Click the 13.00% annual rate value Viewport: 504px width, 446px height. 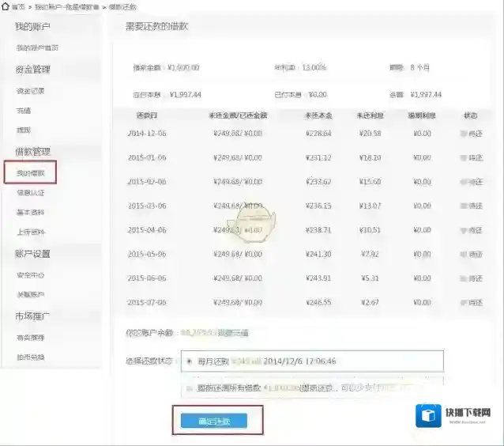pyautogui.click(x=314, y=67)
